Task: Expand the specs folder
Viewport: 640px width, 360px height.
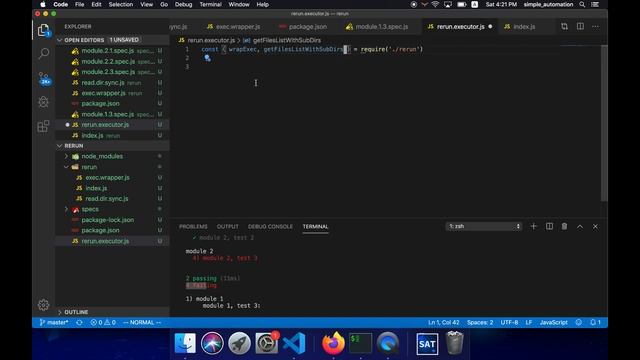Action: 66,209
